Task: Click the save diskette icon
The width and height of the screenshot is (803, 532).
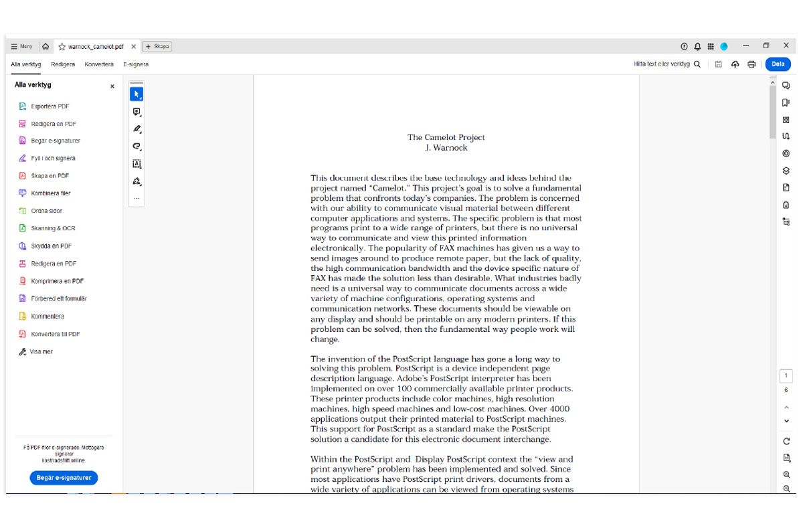Action: click(718, 64)
